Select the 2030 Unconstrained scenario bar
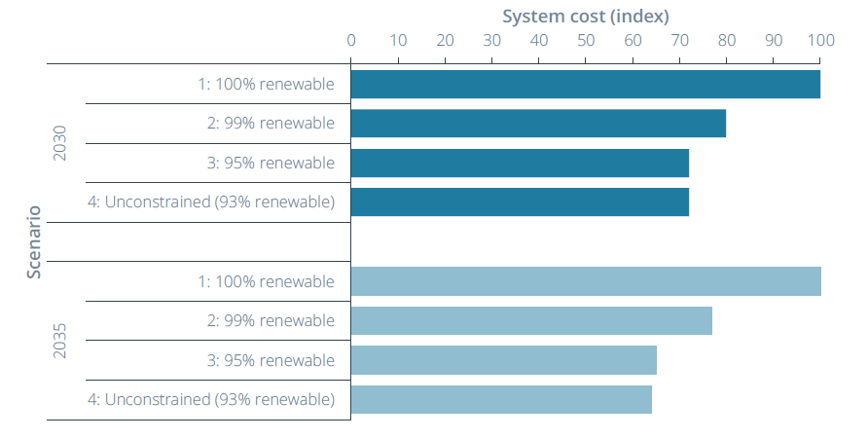The height and width of the screenshot is (439, 868). pos(520,201)
